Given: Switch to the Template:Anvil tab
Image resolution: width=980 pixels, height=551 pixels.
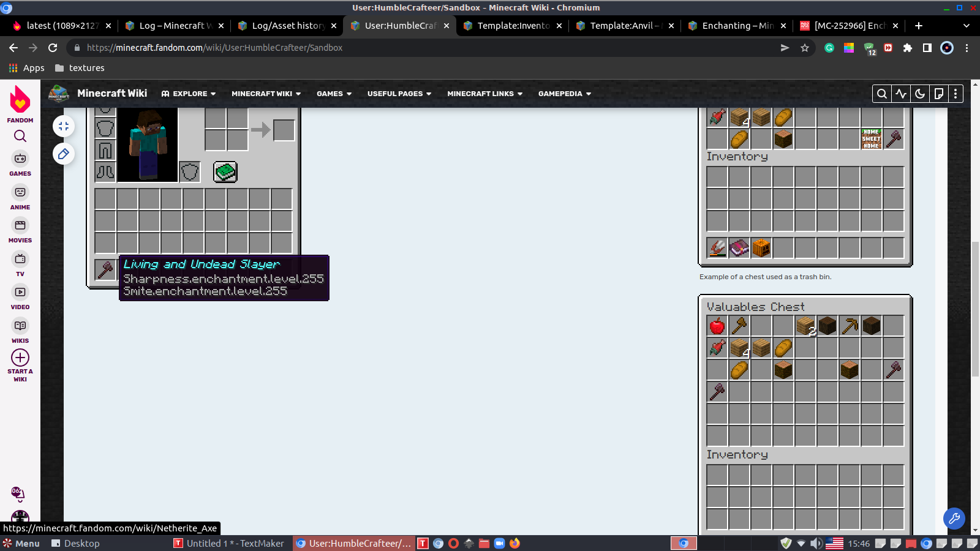Looking at the screenshot, I should (624, 26).
